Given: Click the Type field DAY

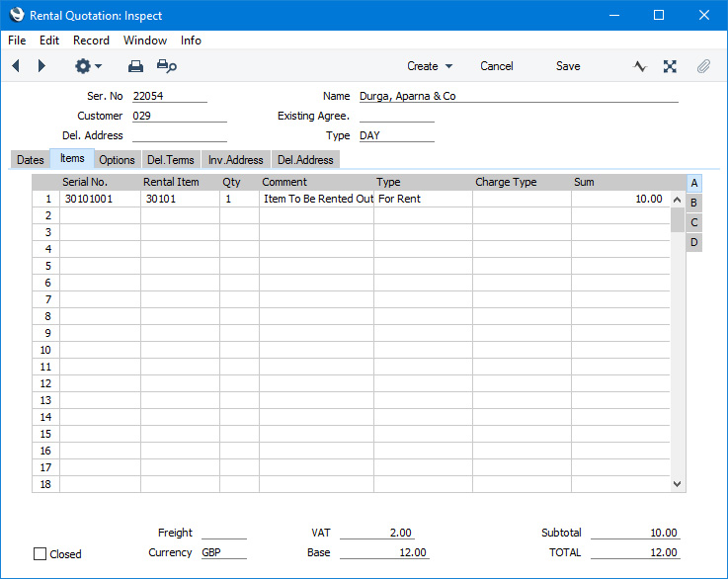Looking at the screenshot, I should pyautogui.click(x=396, y=135).
